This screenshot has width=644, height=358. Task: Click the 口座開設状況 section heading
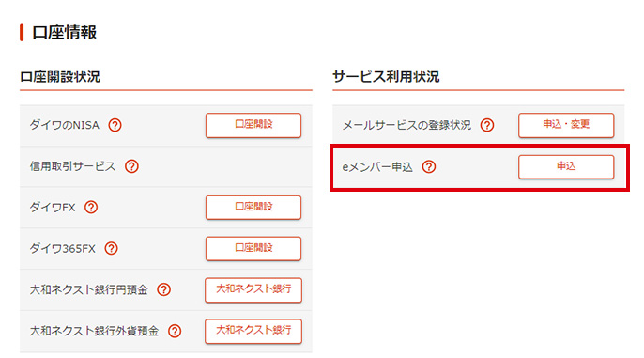(x=60, y=77)
